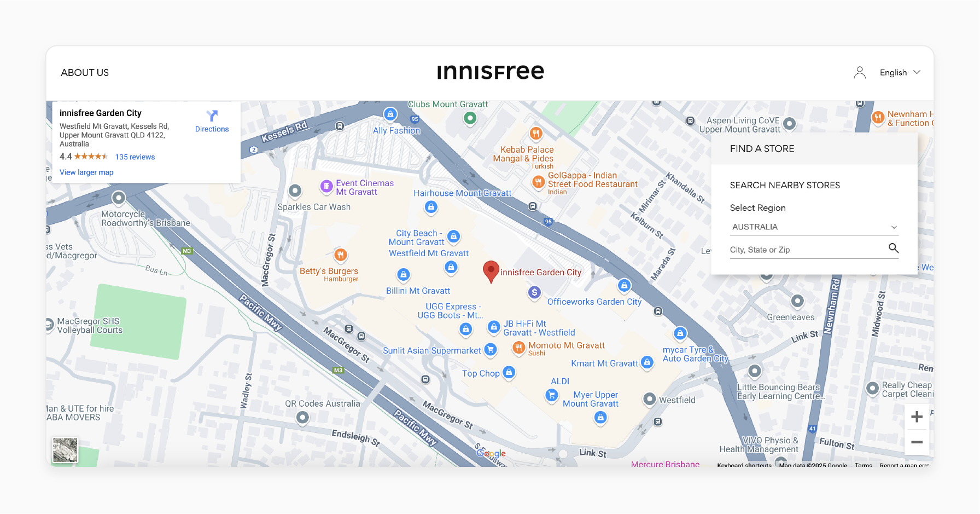Select the Momoto Mt Gravatt sushi marker

[518, 348]
